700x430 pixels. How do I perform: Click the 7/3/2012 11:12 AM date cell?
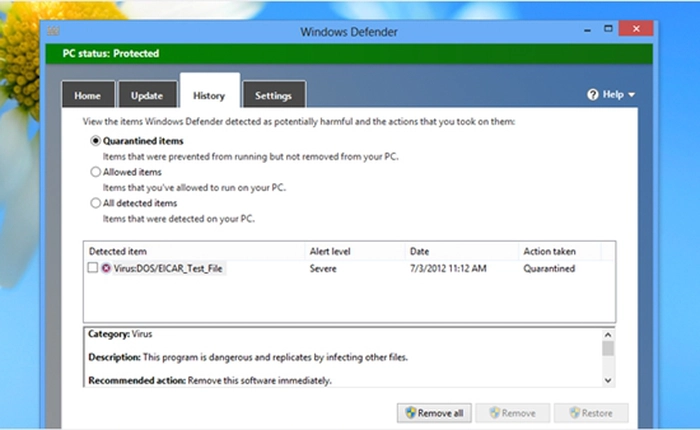pyautogui.click(x=448, y=268)
